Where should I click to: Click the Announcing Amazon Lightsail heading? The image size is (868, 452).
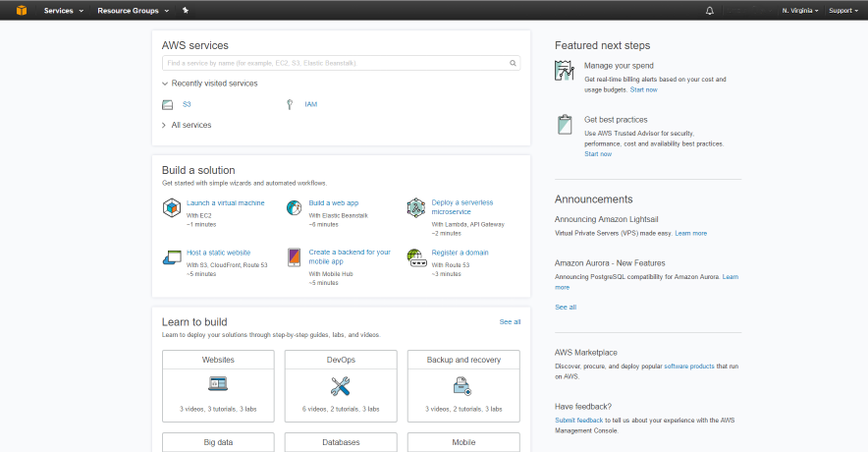(x=606, y=219)
